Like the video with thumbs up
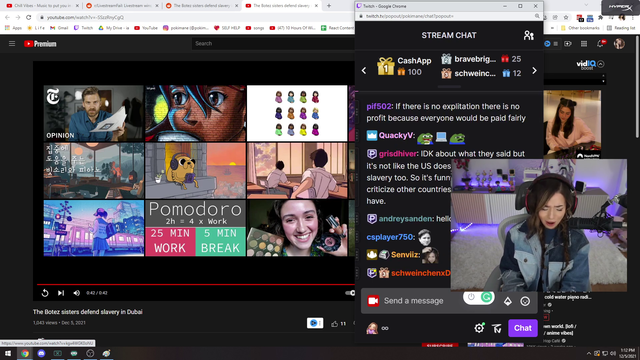The height and width of the screenshot is (360, 640). click(335, 324)
